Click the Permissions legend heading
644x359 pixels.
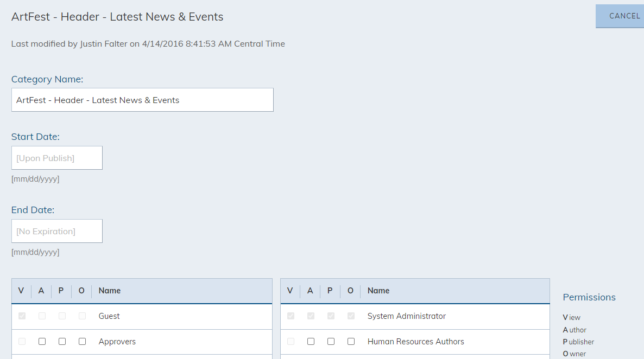589,297
